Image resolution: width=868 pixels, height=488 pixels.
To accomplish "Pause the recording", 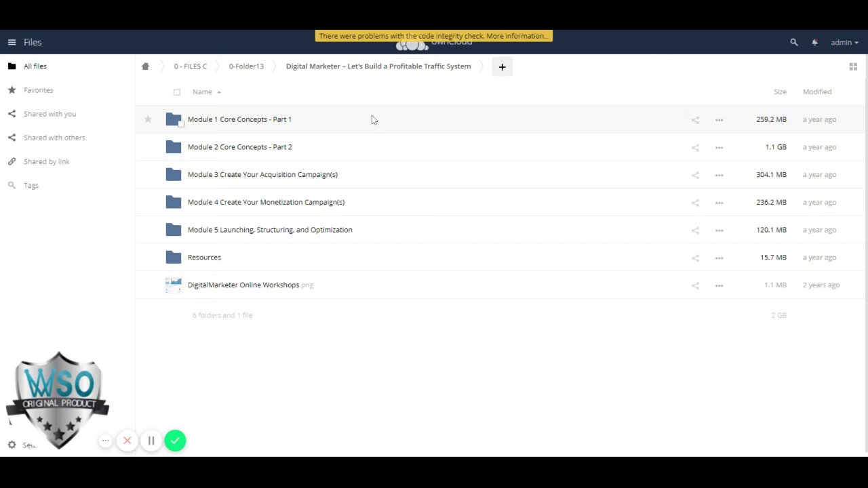I will click(151, 441).
